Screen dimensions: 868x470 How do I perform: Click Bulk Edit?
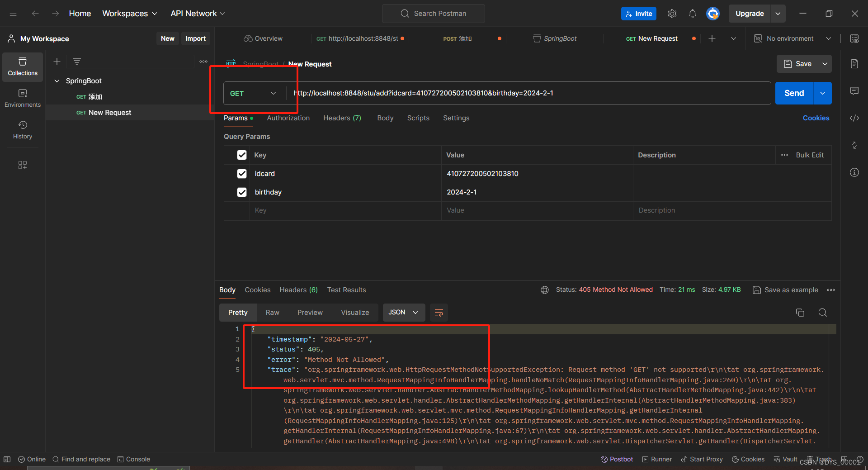(x=810, y=155)
